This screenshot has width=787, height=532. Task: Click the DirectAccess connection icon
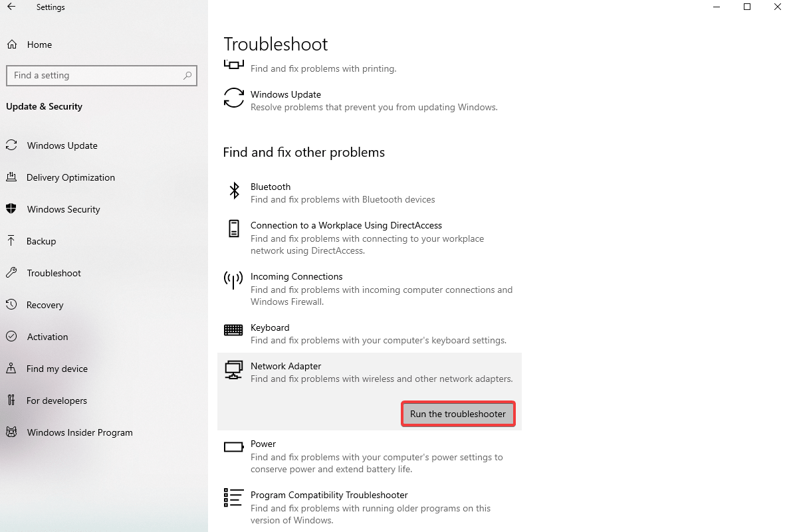234,228
